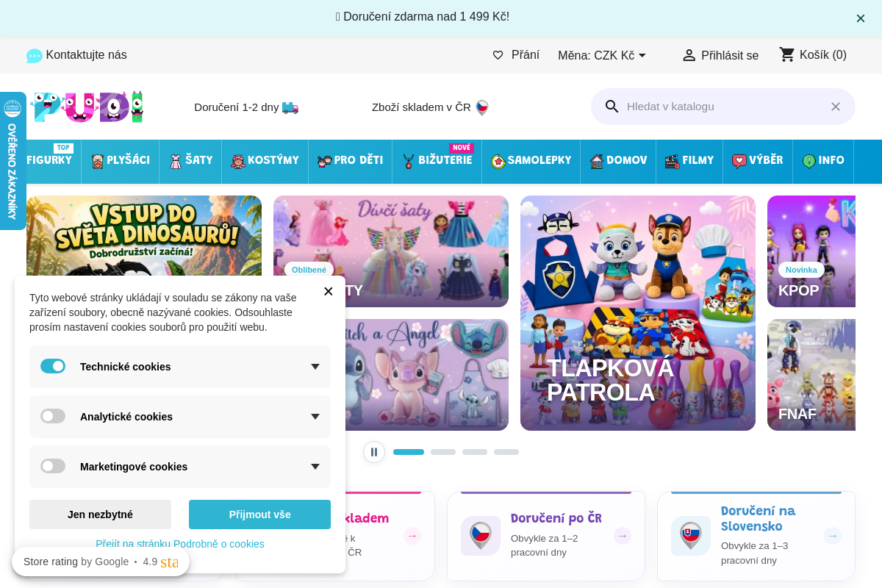Click the Přijmout vše button
882x588 pixels.
point(259,514)
